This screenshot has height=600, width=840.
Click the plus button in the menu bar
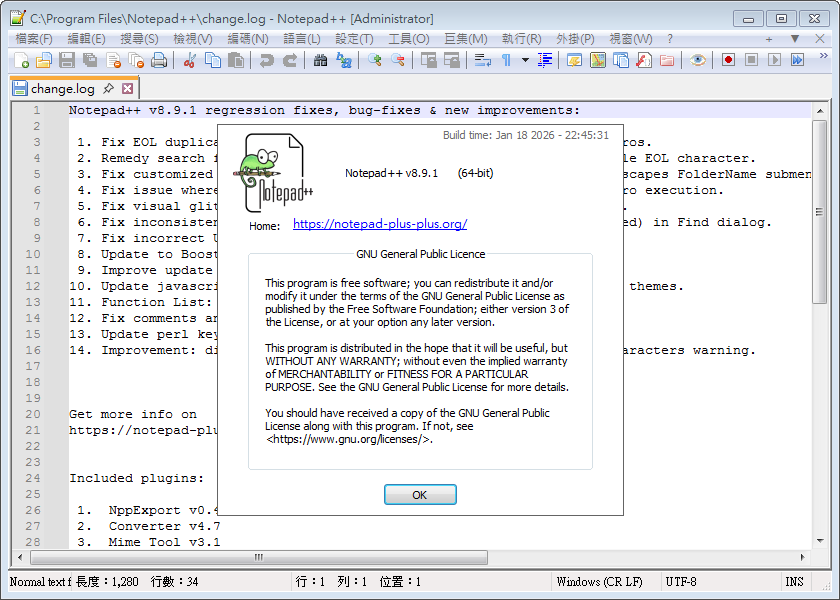(x=769, y=39)
